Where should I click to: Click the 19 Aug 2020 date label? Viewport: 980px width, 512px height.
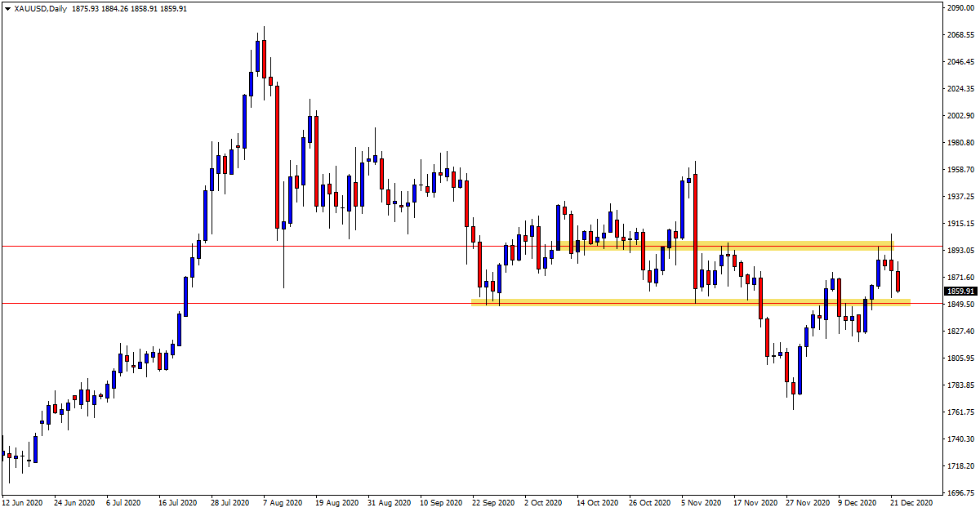pyautogui.click(x=336, y=504)
